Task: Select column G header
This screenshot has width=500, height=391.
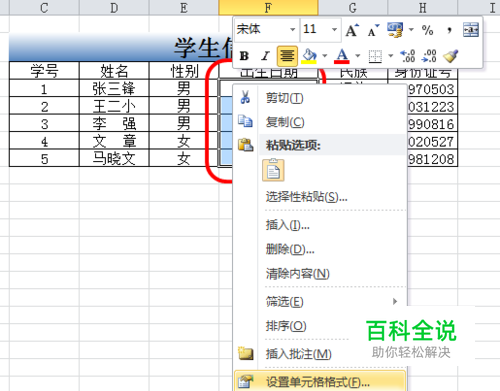Action: pos(353,7)
